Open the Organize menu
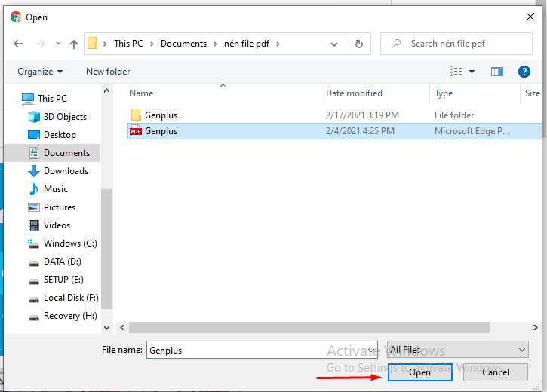Screen dimensions: 547x392 (x=40, y=72)
